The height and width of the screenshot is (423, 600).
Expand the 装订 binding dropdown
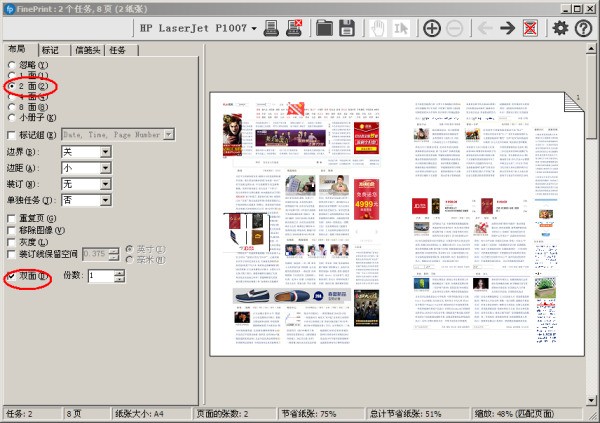pyautogui.click(x=105, y=185)
